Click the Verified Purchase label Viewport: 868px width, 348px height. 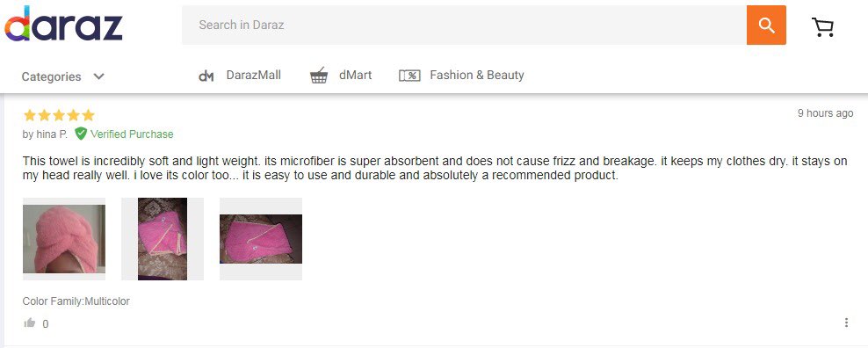pos(132,134)
